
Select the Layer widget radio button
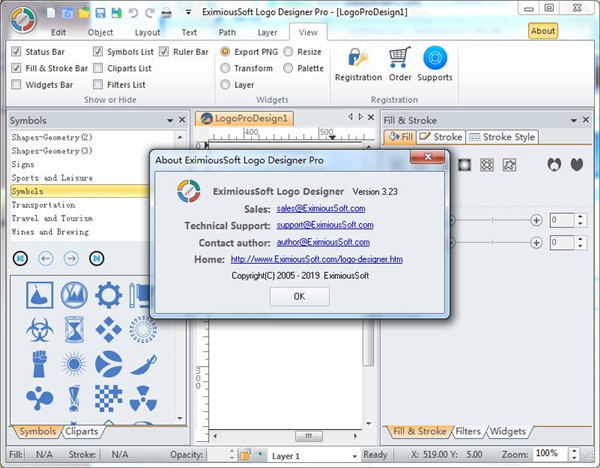(x=225, y=85)
